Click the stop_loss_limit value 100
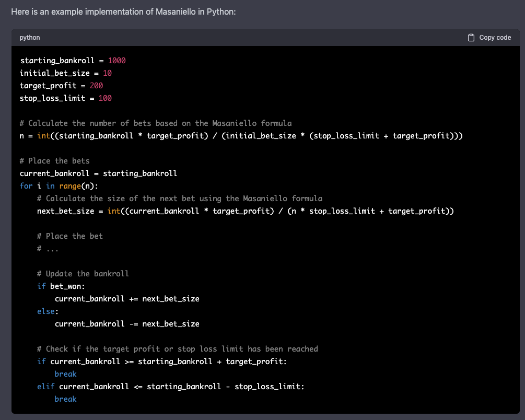The image size is (525, 420). click(x=104, y=98)
